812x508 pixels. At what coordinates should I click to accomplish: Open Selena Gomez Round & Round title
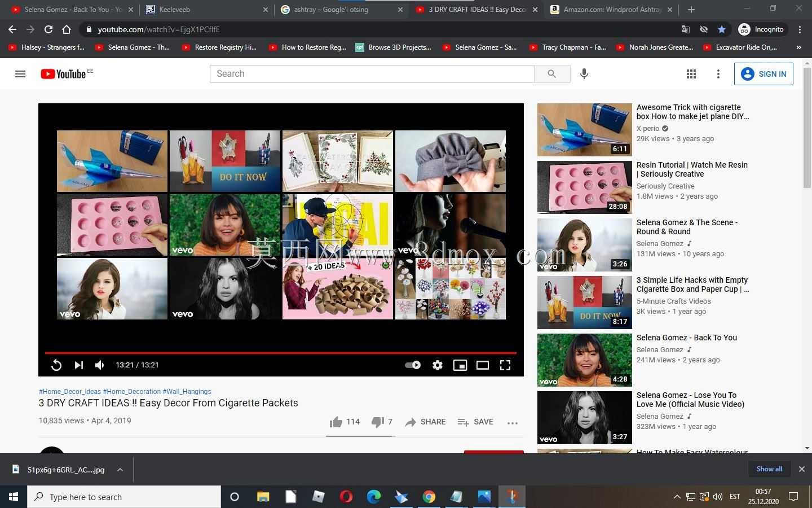coord(687,227)
